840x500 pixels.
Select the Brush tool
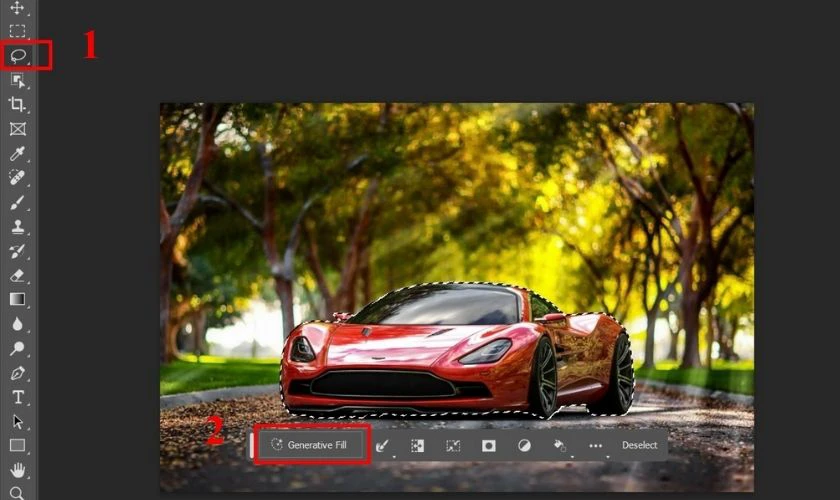(x=17, y=202)
